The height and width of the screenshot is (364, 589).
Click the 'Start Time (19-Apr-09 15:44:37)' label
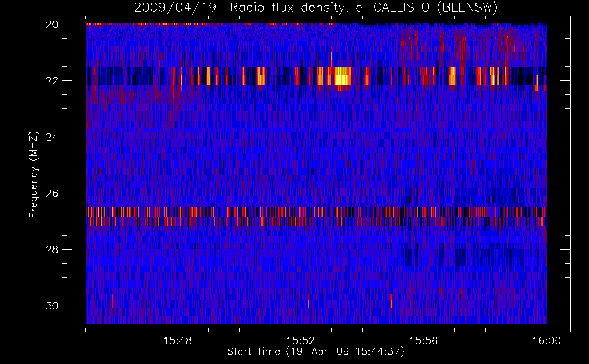pyautogui.click(x=316, y=352)
